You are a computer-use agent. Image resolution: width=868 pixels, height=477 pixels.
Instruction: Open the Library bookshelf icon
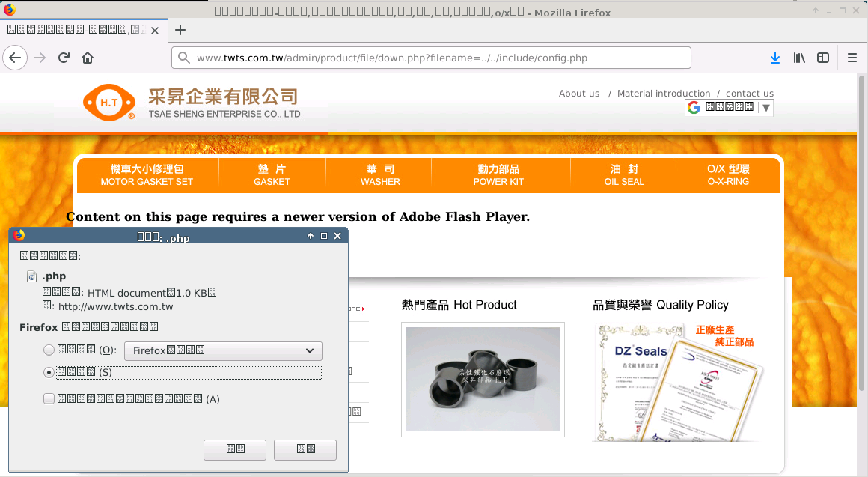point(799,58)
